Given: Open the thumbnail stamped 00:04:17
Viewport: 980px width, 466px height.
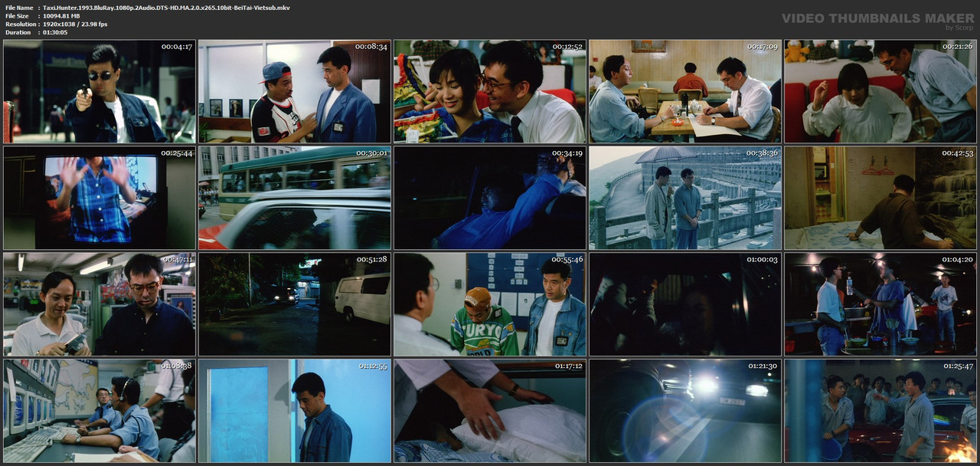Looking at the screenshot, I should tap(100, 91).
